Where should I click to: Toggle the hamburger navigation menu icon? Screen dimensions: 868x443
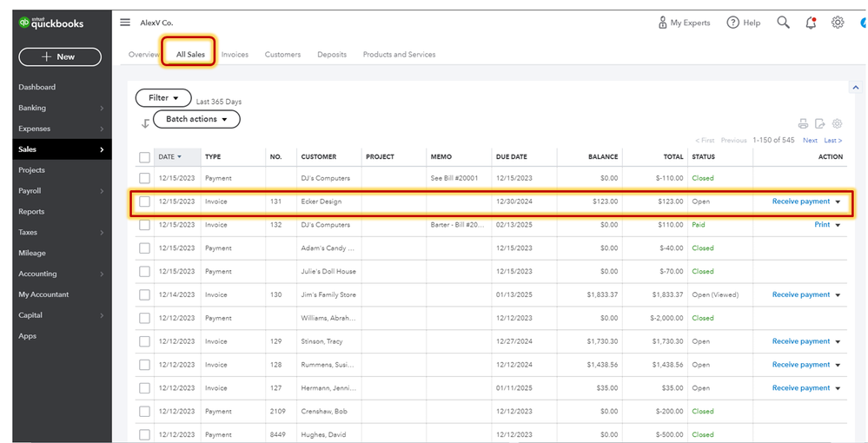pos(126,23)
